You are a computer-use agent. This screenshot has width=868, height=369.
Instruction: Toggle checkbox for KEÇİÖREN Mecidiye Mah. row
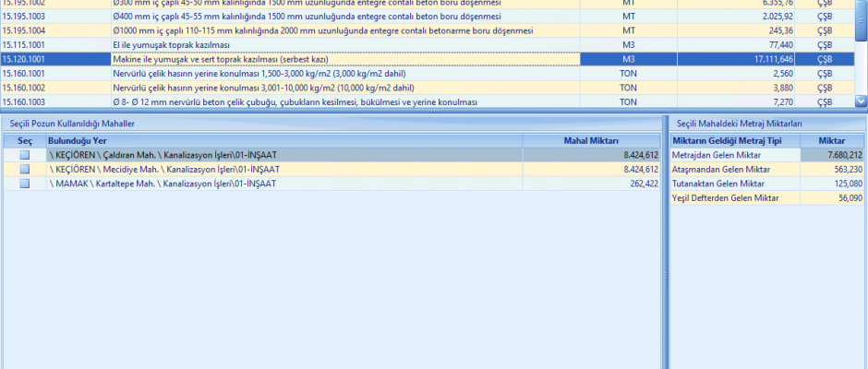[25, 170]
